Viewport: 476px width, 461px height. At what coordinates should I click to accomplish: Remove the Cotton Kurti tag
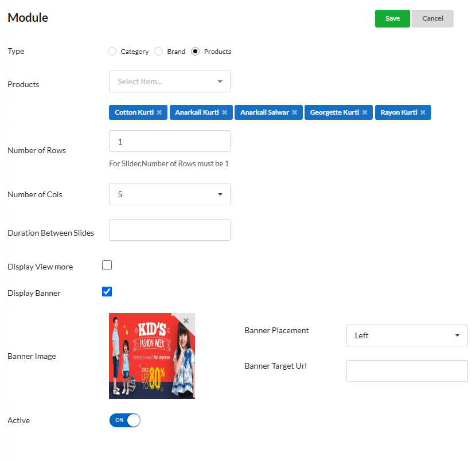(159, 112)
